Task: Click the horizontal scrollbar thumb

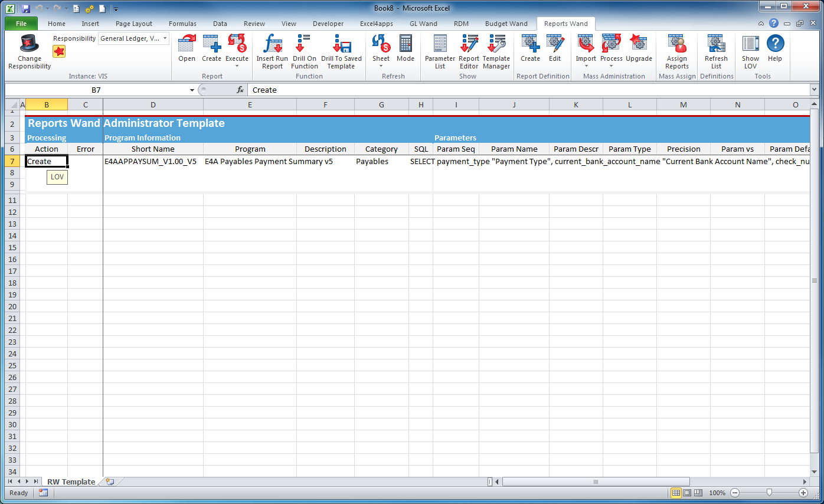Action: (596, 482)
